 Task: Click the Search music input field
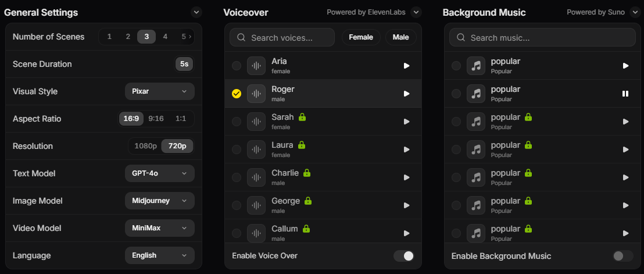pyautogui.click(x=542, y=37)
